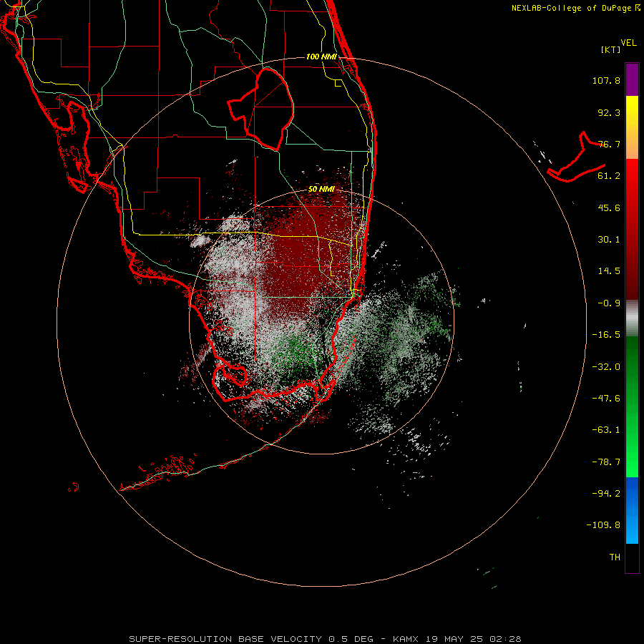Select the 45.6 legend value

tap(609, 208)
